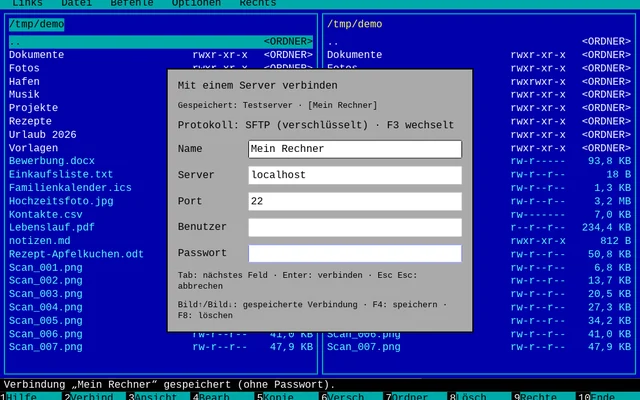This screenshot has width=640, height=400.
Task: Select file Scan_001.png
Action: 46,268
